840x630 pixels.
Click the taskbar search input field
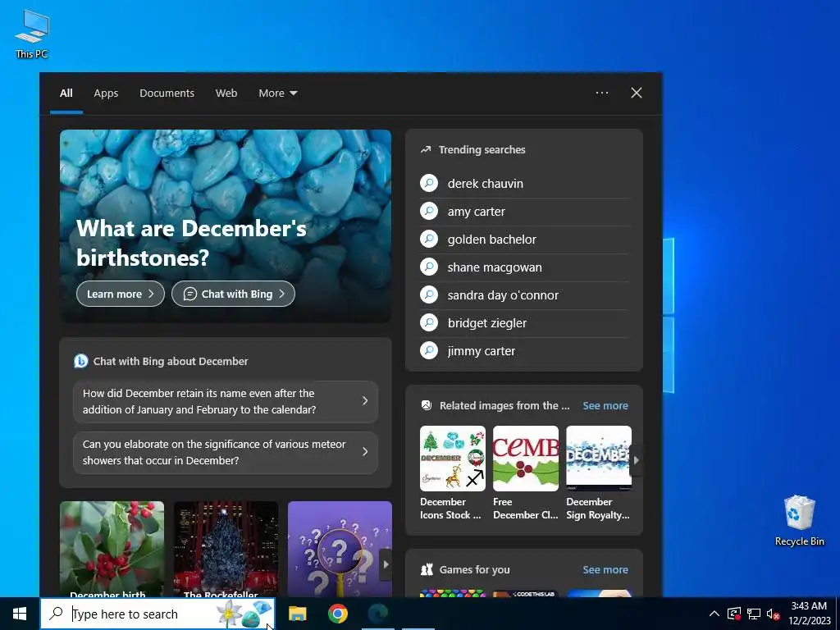pyautogui.click(x=157, y=614)
